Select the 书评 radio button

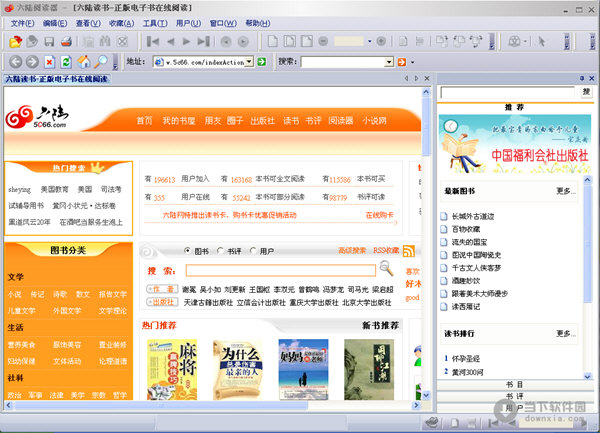pos(220,251)
